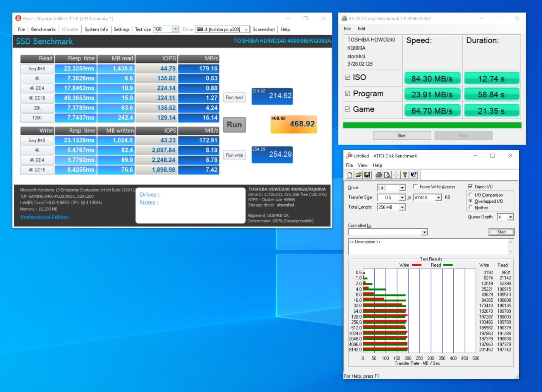The image size is (542, 392).
Task: Click the Run write button
Action: click(x=234, y=155)
